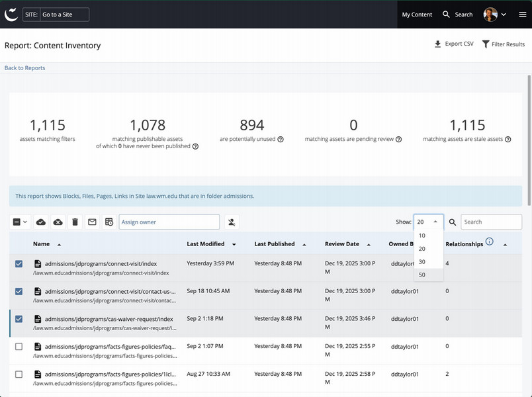Click 'Aug 27 10:33 AM' modified cell
Screen dimensions: 532x397
tap(208, 374)
